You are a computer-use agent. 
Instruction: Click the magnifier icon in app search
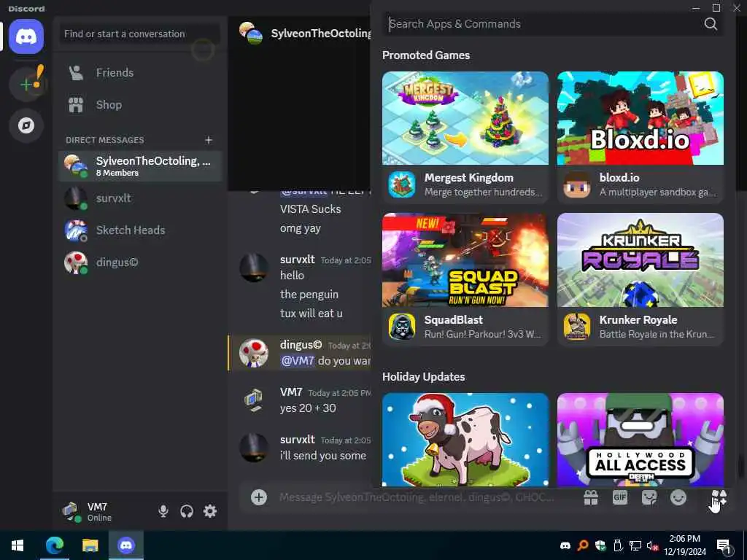[711, 24]
